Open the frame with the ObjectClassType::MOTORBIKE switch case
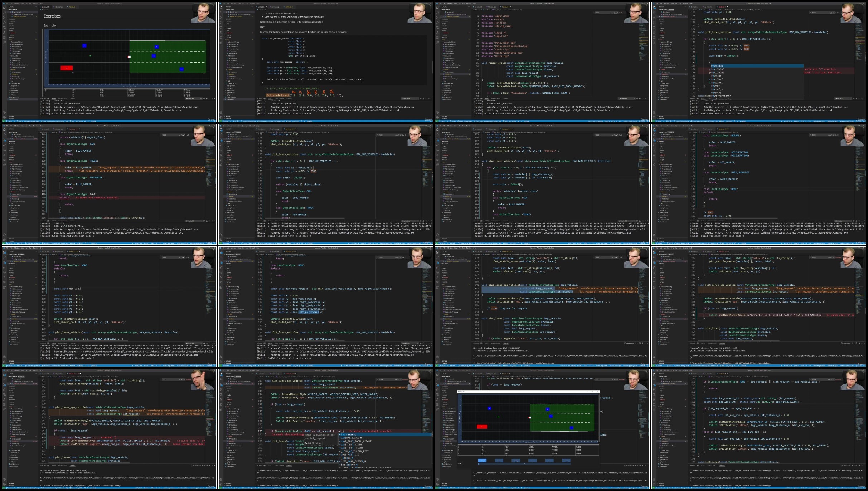The image size is (868, 491). (x=109, y=184)
